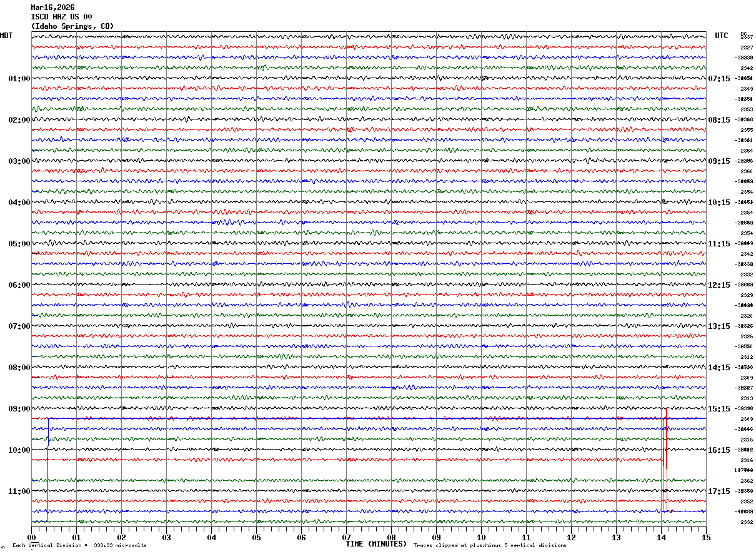
Task: Select the 05:00 MDT time marker
Action: (x=19, y=244)
